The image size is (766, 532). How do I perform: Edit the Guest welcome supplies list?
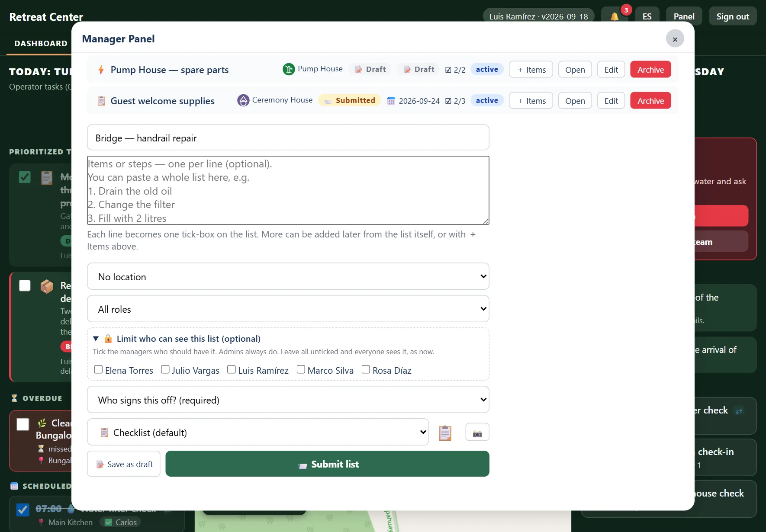click(x=611, y=101)
